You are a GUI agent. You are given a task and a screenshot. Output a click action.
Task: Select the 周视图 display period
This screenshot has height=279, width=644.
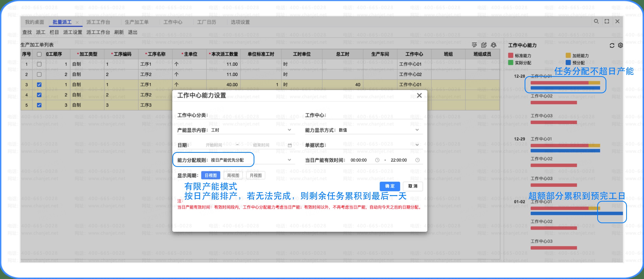pyautogui.click(x=233, y=175)
